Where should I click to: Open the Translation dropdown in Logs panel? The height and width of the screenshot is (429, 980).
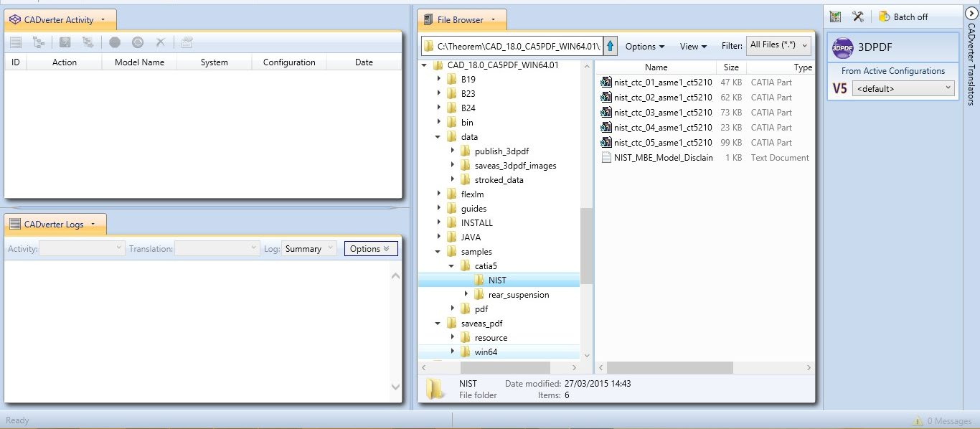[x=217, y=249]
